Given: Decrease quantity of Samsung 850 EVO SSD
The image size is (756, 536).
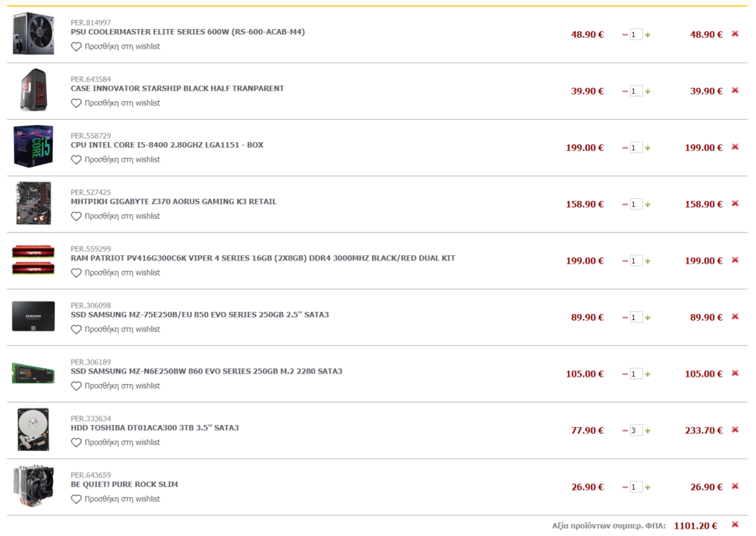Looking at the screenshot, I should click(625, 318).
